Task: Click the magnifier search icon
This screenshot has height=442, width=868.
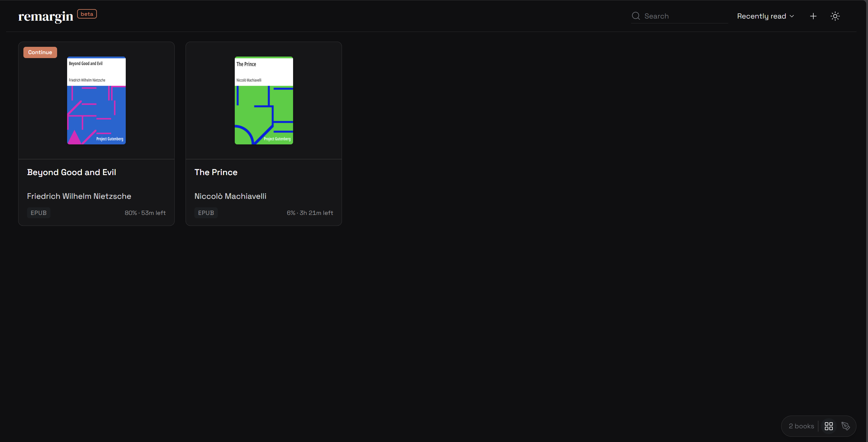Action: [x=636, y=16]
